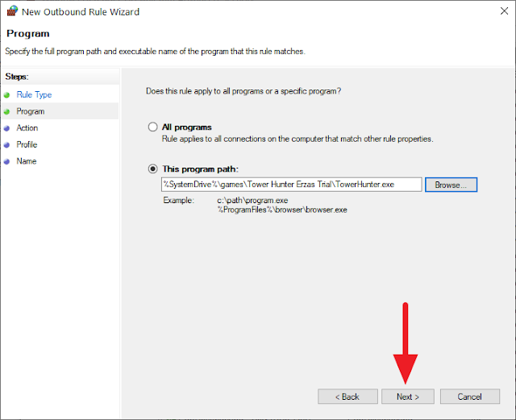Close the New Outbound Rule Wizard window
Viewport: 516px width, 420px height.
coord(504,11)
